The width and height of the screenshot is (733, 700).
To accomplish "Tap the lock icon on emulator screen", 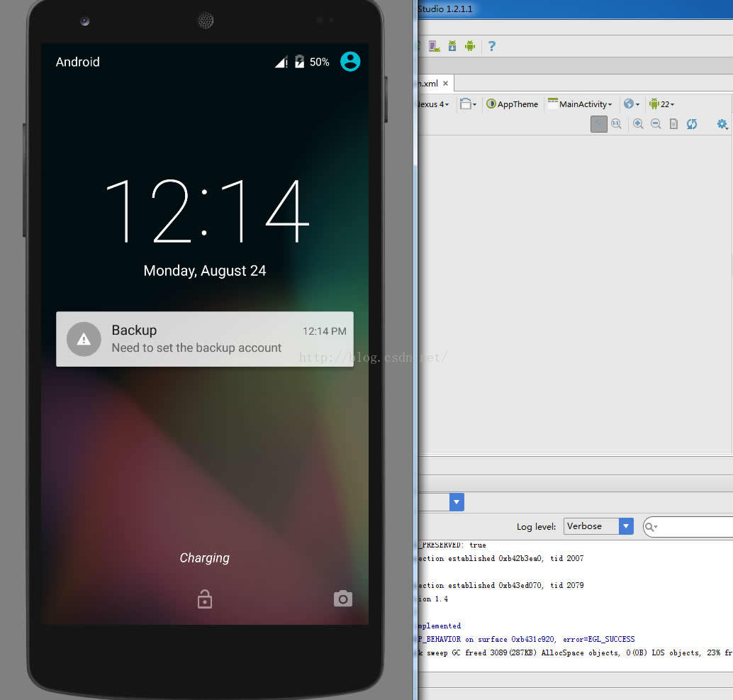I will click(205, 599).
